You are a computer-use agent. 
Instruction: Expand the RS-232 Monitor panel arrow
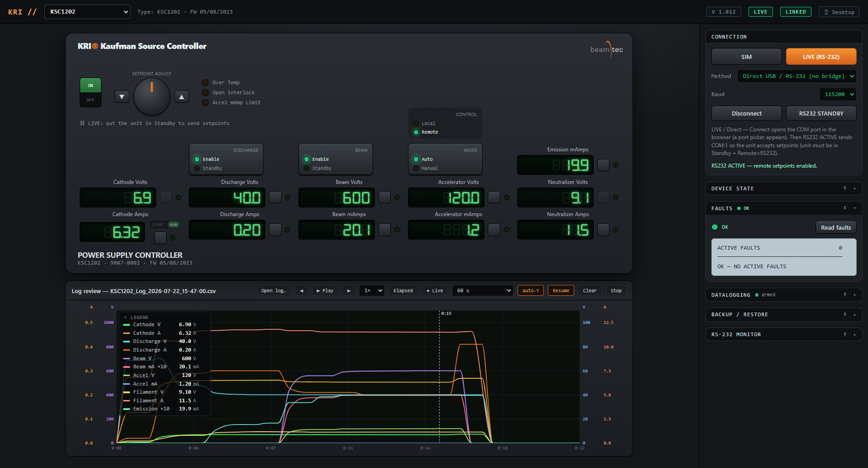tap(855, 334)
